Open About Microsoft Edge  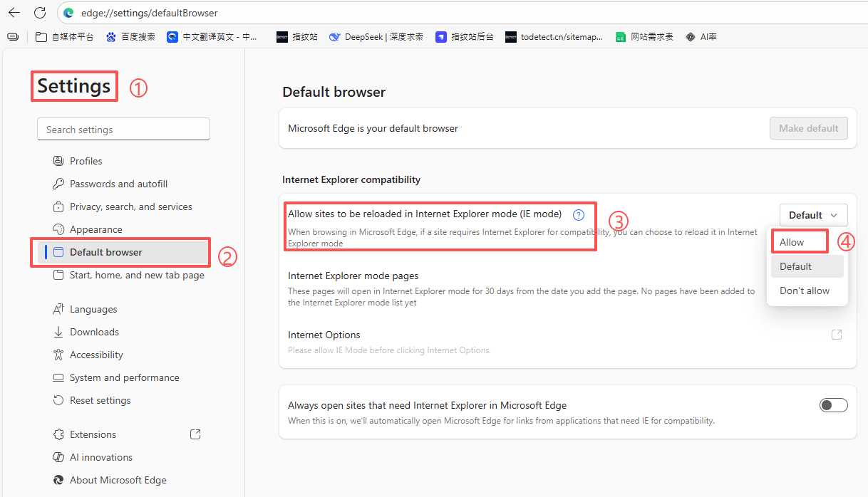(123, 480)
